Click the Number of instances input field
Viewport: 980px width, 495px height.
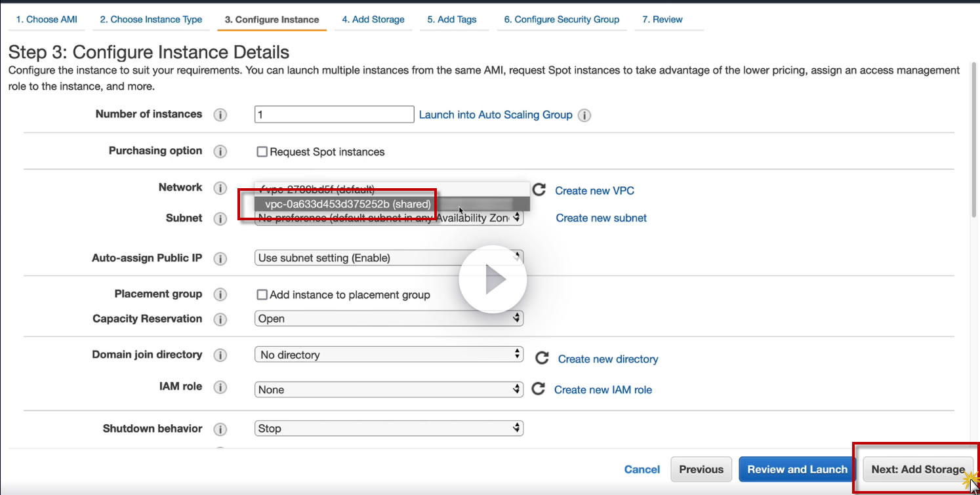(334, 115)
